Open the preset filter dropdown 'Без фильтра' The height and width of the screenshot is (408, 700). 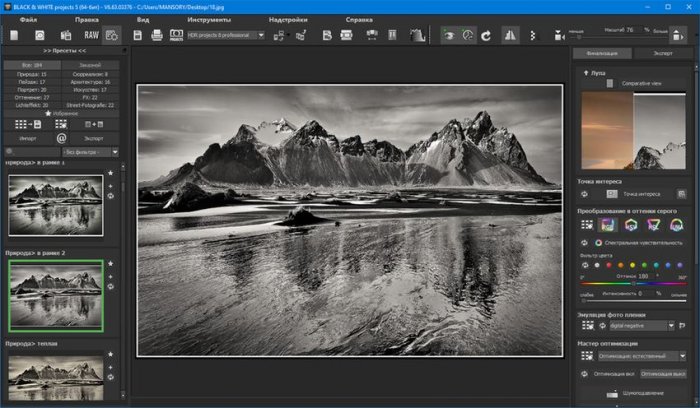point(85,152)
